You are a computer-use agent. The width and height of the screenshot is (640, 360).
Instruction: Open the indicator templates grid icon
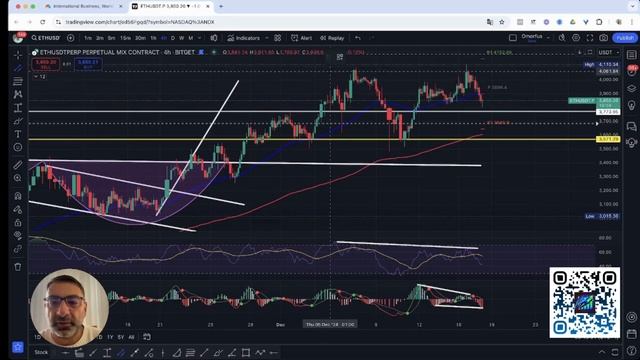click(x=278, y=38)
